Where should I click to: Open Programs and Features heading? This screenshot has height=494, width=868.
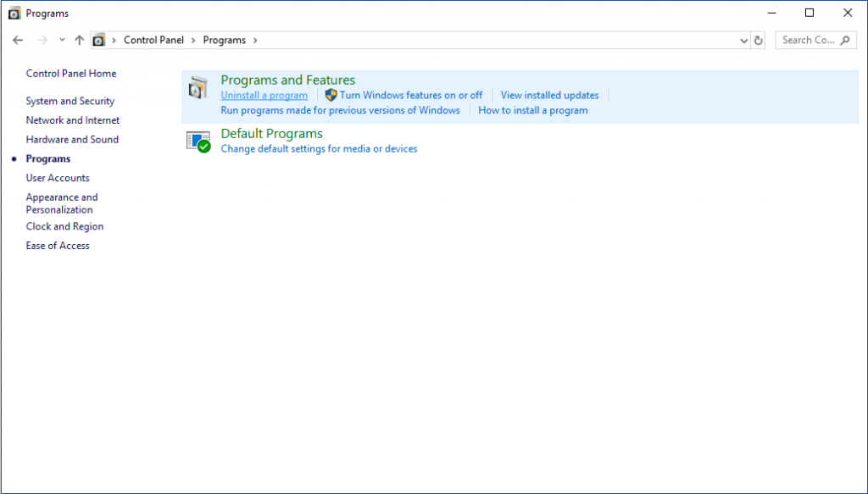click(288, 80)
